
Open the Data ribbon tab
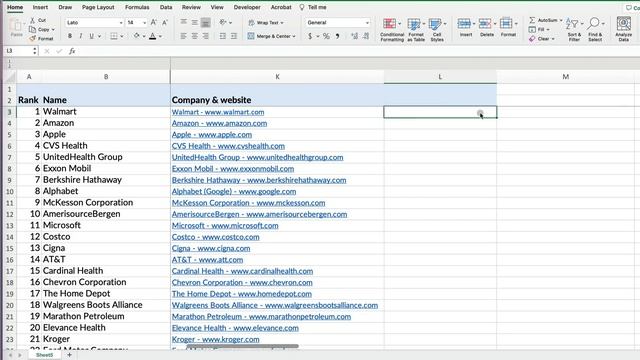[x=166, y=7]
